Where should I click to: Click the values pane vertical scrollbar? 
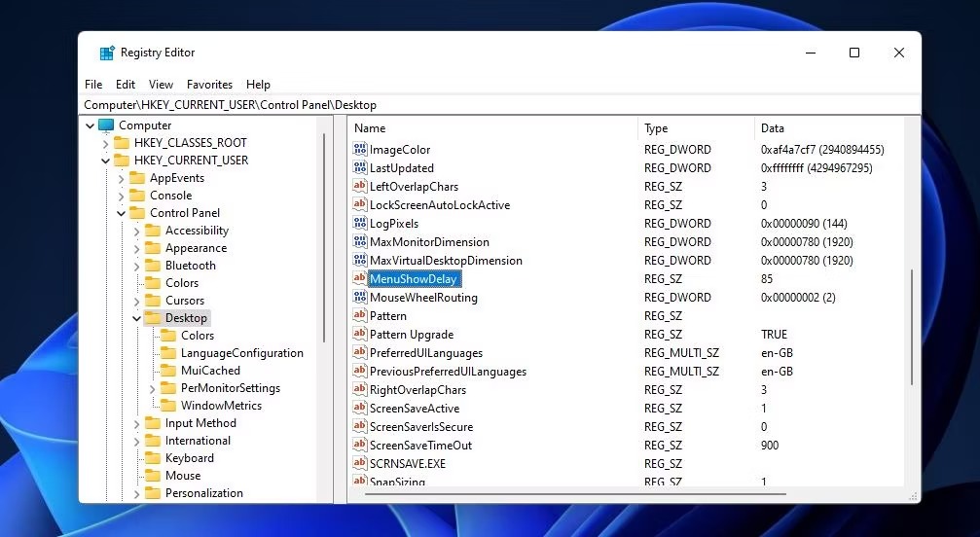(x=912, y=327)
